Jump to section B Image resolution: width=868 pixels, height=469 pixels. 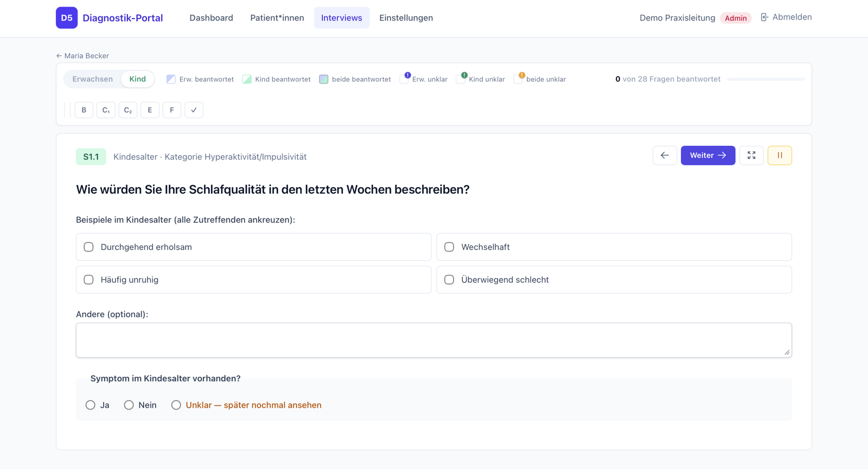tap(84, 110)
